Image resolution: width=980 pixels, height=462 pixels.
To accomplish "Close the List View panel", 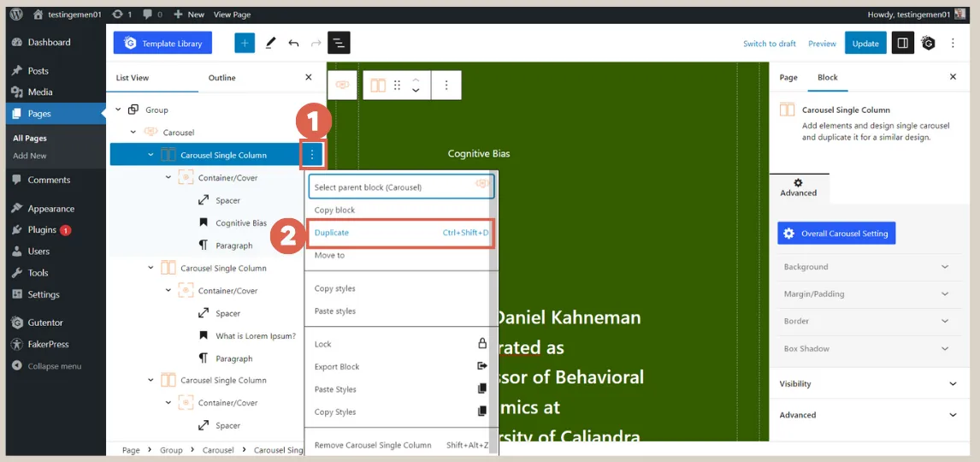I will (309, 78).
